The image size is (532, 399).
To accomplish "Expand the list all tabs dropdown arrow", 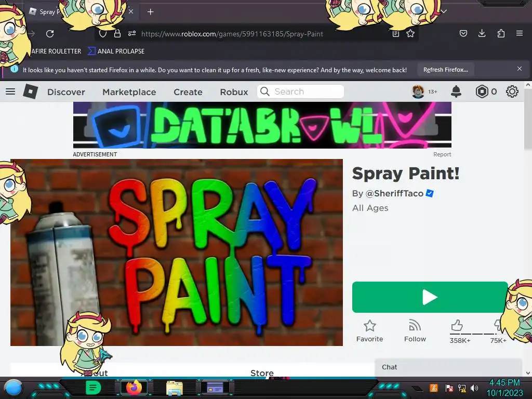I will pyautogui.click(x=444, y=11).
